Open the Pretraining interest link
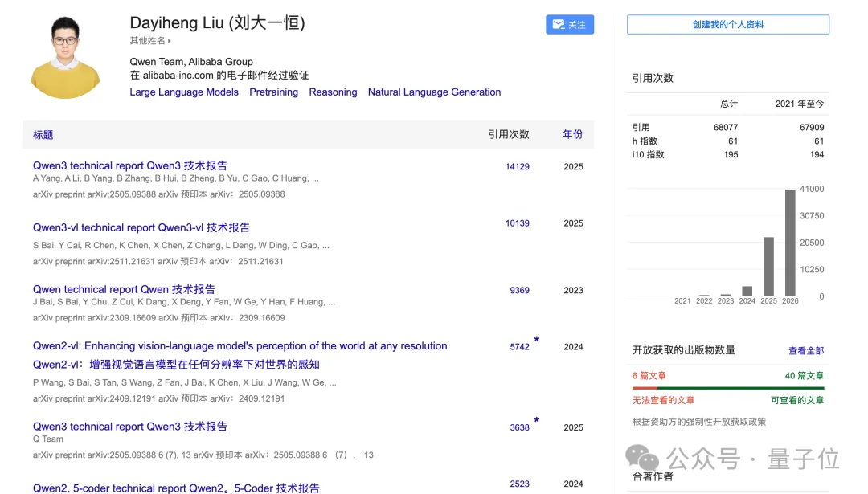This screenshot has height=494, width=868. (273, 92)
